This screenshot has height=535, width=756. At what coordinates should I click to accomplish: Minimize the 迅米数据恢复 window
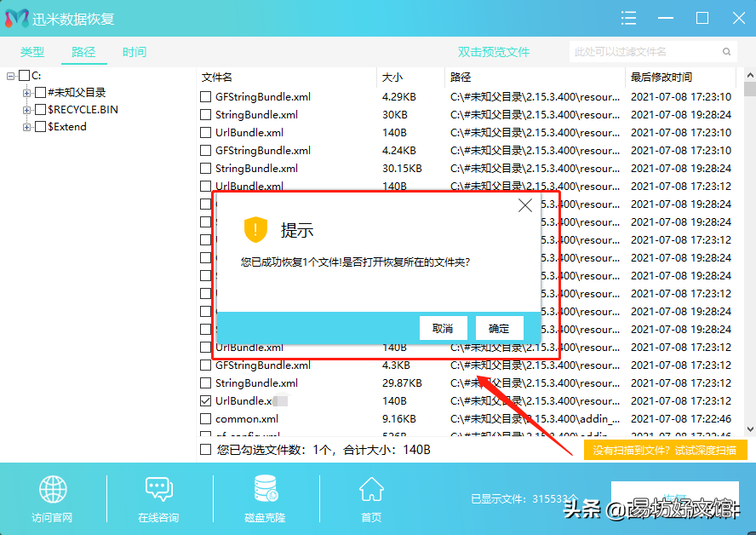pyautogui.click(x=666, y=19)
